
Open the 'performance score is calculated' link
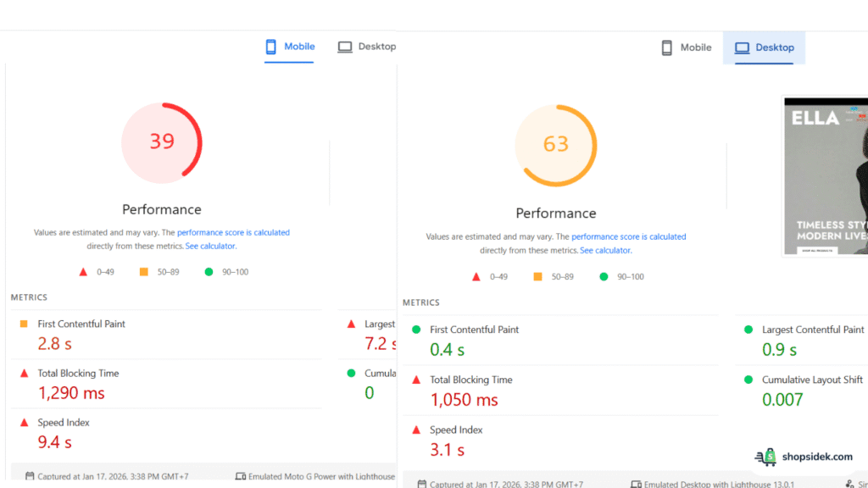(233, 232)
